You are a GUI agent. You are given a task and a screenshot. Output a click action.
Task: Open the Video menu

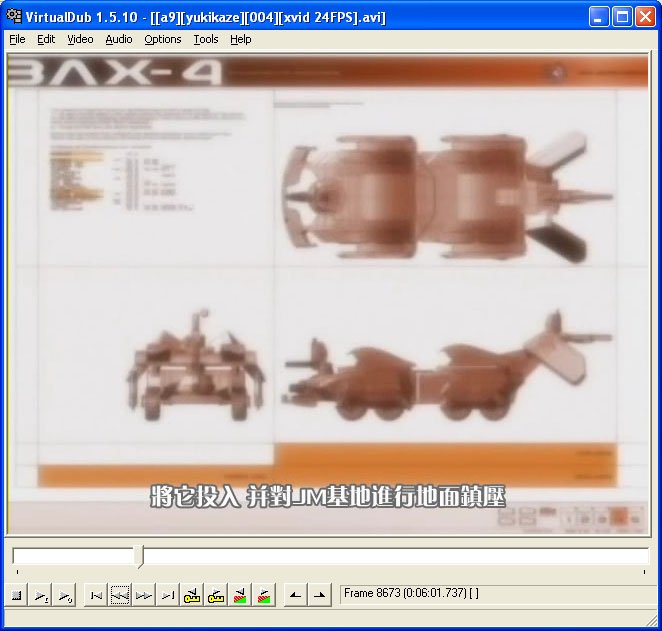(80, 39)
